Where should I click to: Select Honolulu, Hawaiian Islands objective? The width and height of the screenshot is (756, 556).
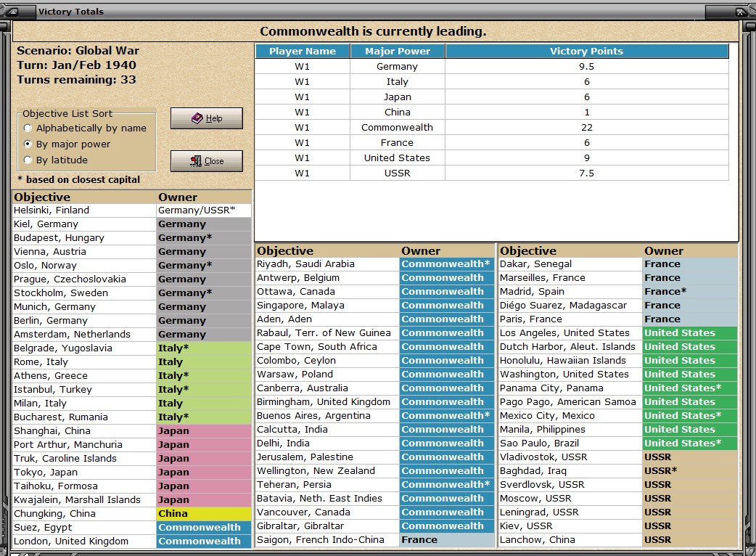[570, 361]
